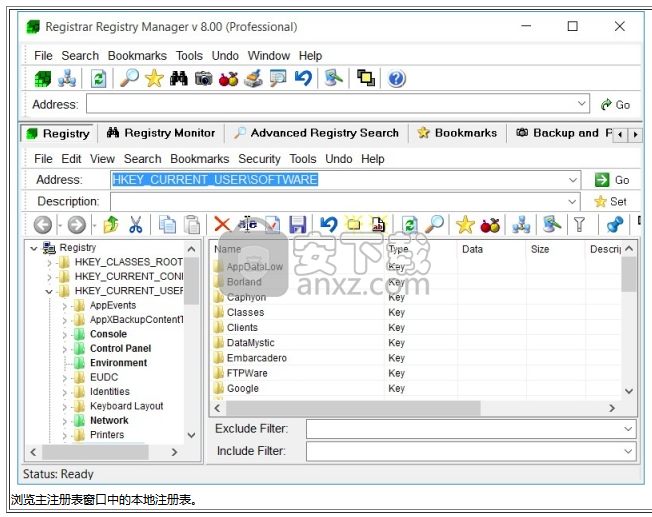This screenshot has height=517, width=652.
Task: Open the Include Filter dropdown
Action: pyautogui.click(x=628, y=451)
